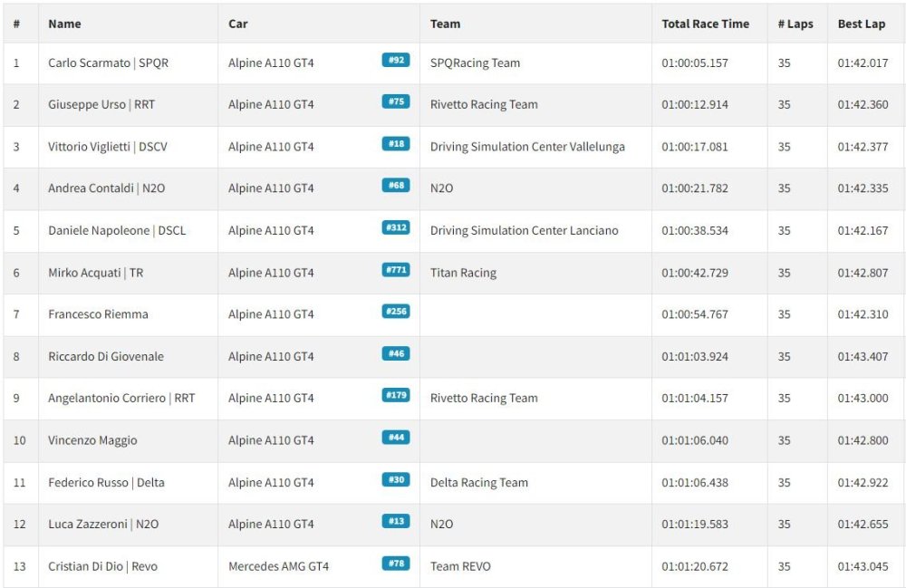The height and width of the screenshot is (588, 906).
Task: Click the Total Race Time column header
Action: (x=706, y=24)
